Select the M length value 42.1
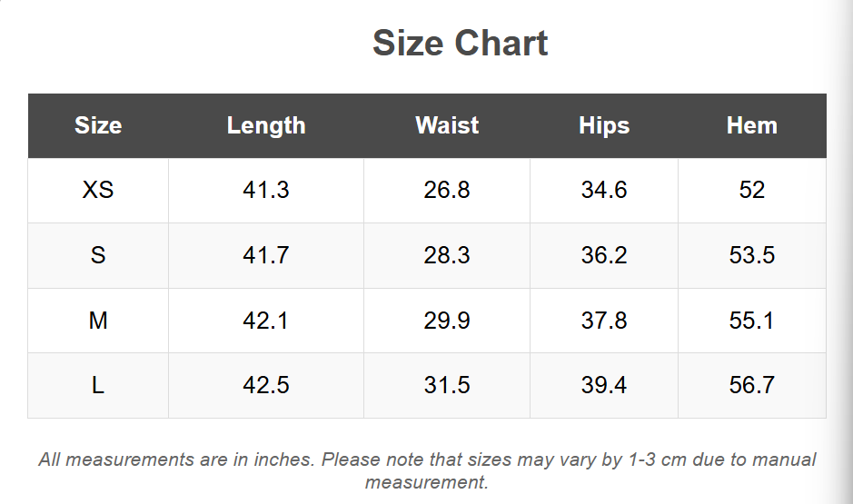853x504 pixels. 266,321
